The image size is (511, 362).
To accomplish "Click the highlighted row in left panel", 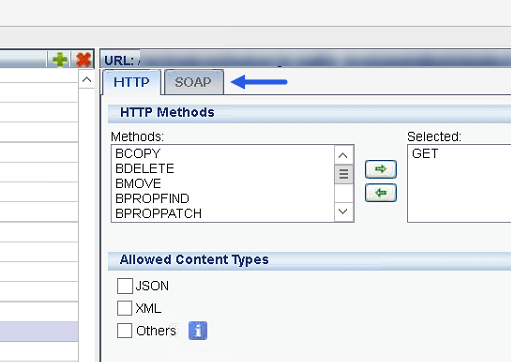I will (39, 332).
